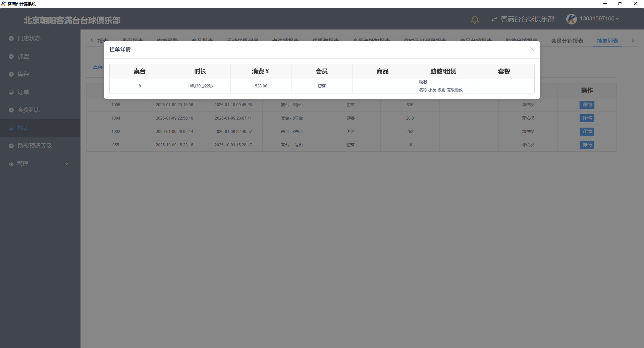
Task: Open the notification bell
Action: [475, 19]
